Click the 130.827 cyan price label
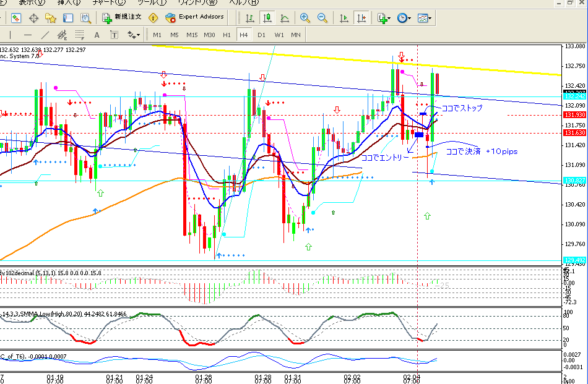The height and width of the screenshot is (384, 588). tap(575, 180)
